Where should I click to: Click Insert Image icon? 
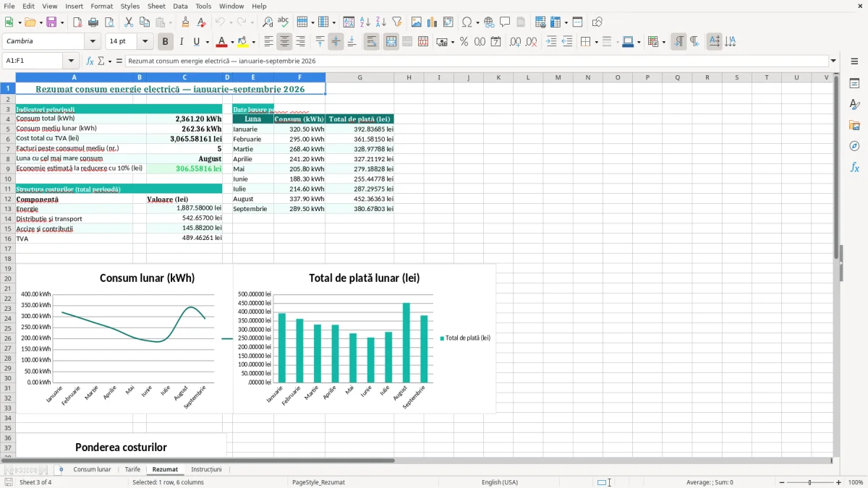417,22
